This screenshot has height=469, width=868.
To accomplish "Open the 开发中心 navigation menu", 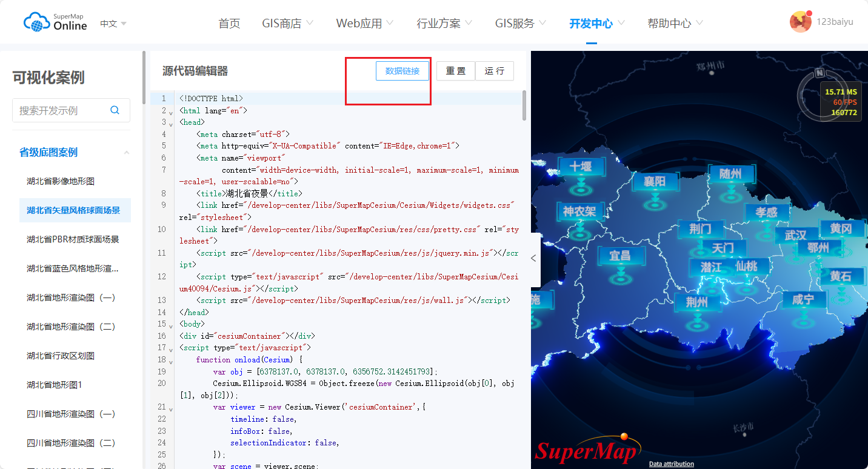I will click(x=590, y=24).
